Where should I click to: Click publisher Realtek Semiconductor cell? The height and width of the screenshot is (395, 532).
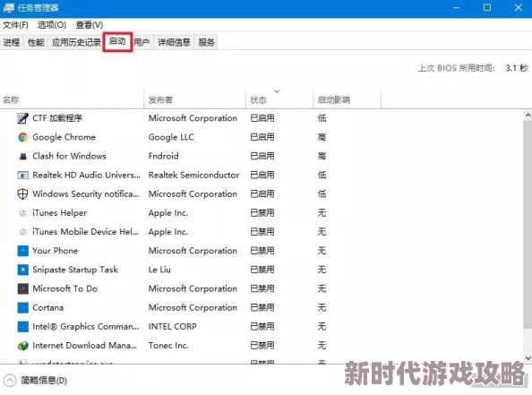click(x=193, y=175)
